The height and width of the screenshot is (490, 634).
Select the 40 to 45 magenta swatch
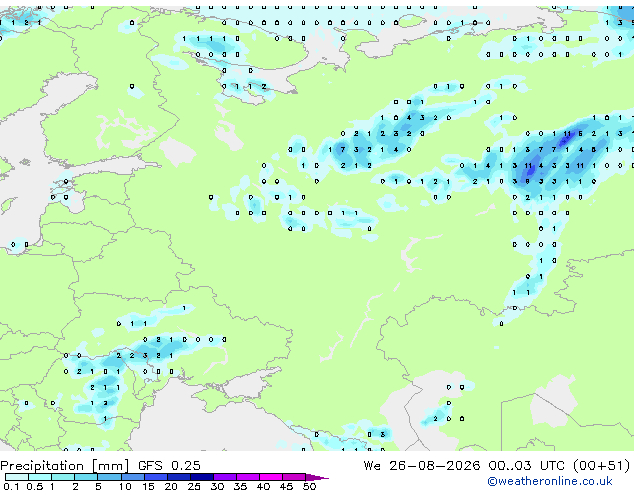[271, 477]
